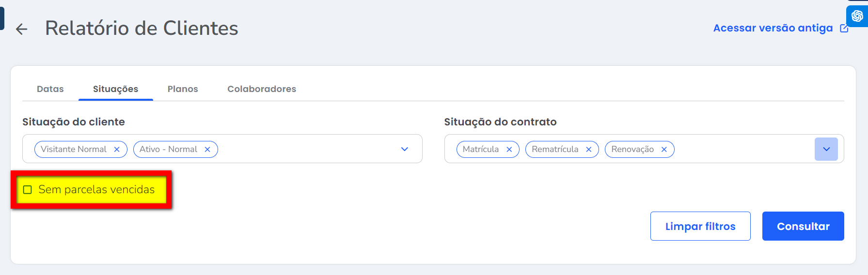Expand the Situação do cliente dropdown
This screenshot has width=868, height=275.
pyautogui.click(x=405, y=149)
